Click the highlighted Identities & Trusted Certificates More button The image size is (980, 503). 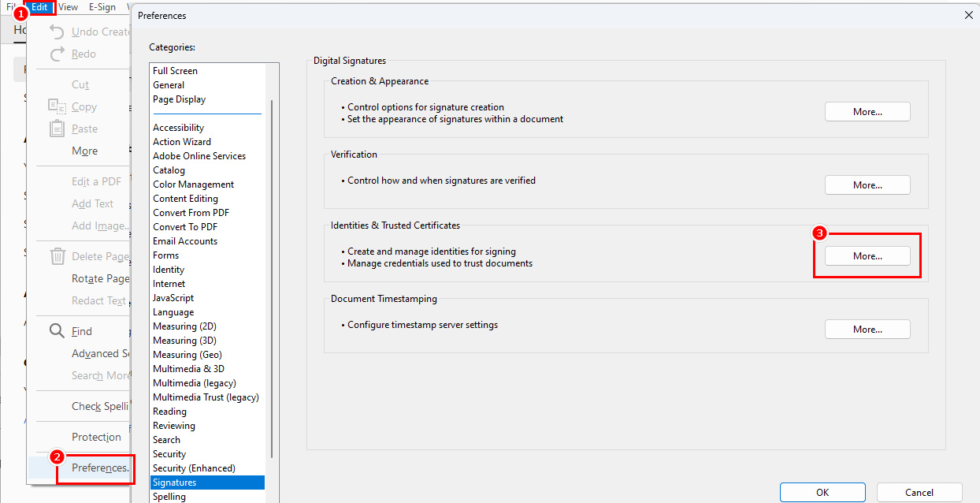[x=867, y=255]
